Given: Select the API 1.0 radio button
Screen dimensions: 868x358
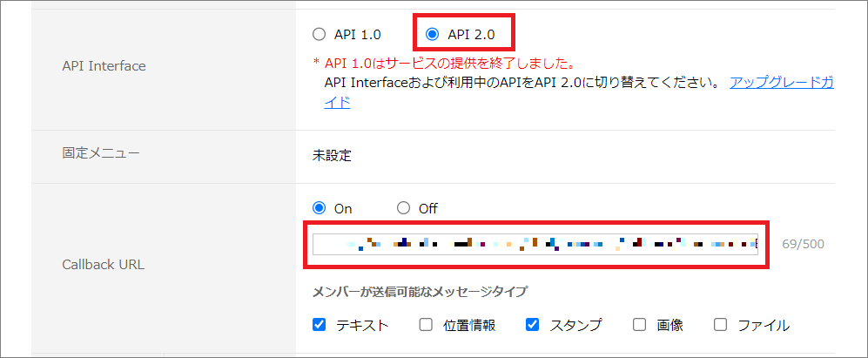Looking at the screenshot, I should click(319, 35).
